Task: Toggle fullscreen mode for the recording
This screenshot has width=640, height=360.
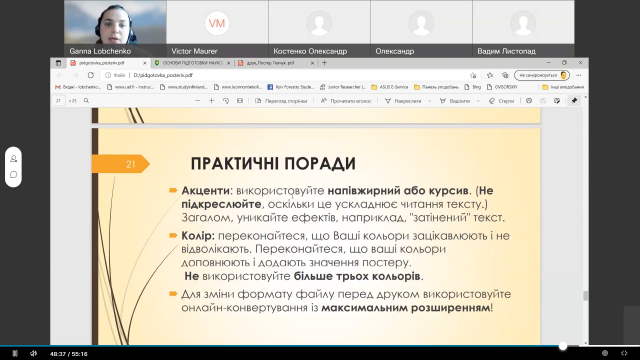Action: coord(624,353)
